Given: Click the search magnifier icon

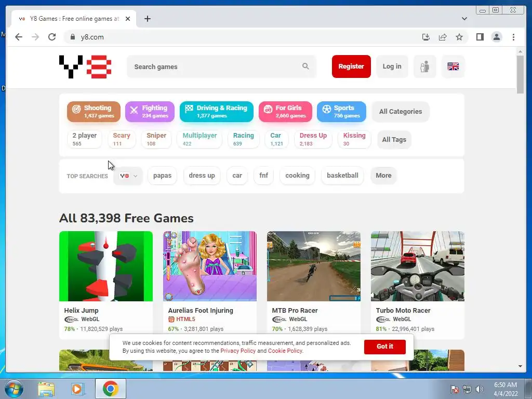Looking at the screenshot, I should (305, 66).
